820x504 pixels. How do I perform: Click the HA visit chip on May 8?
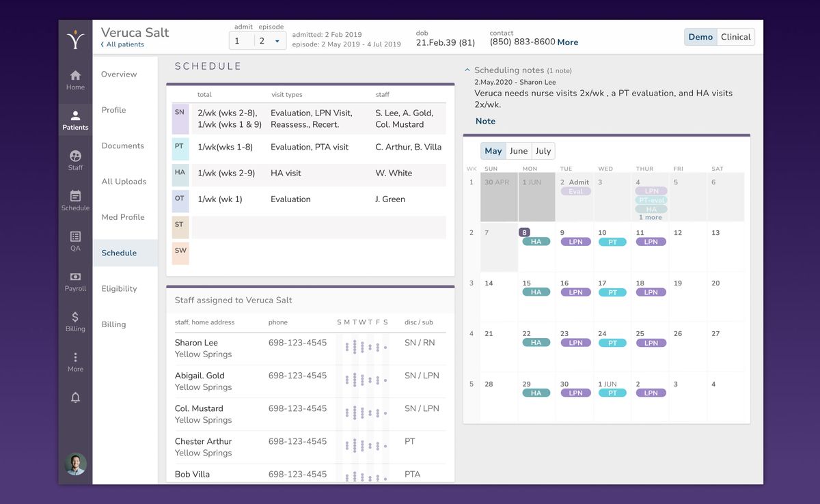tap(536, 241)
